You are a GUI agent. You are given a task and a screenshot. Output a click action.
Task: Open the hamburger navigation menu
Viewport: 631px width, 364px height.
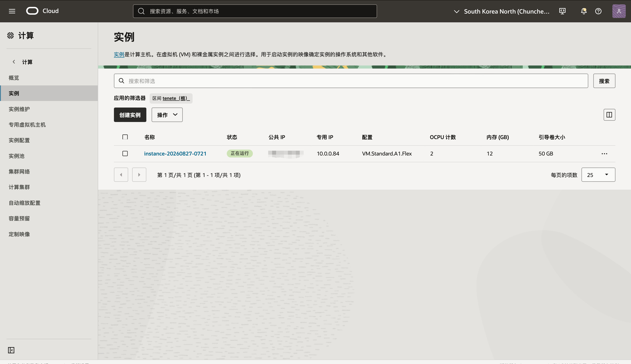[12, 11]
